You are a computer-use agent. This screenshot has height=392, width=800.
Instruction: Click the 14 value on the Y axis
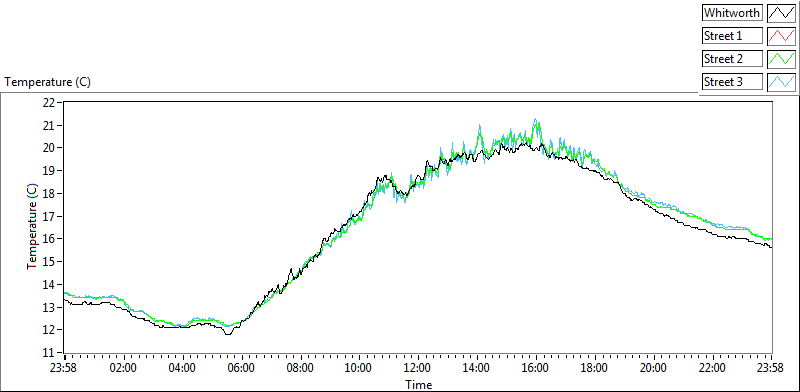[48, 284]
